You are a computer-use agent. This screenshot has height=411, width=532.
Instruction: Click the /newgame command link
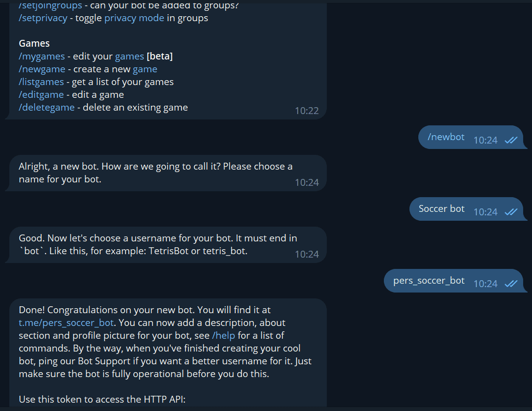click(42, 69)
